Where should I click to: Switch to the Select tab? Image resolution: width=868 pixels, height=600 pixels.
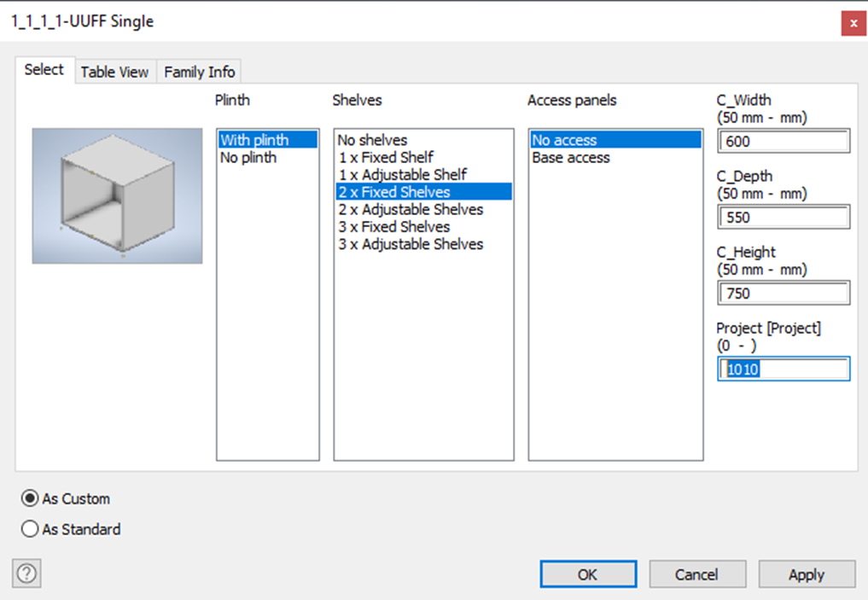pyautogui.click(x=44, y=69)
